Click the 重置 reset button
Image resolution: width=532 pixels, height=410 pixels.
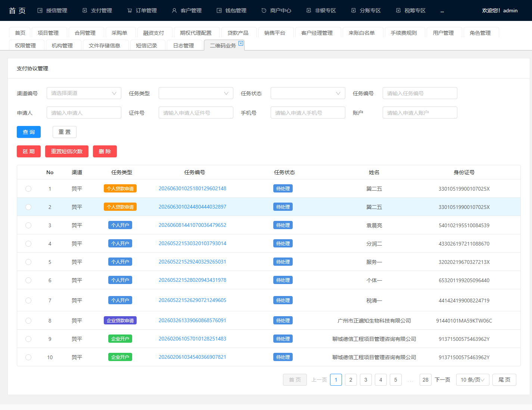coord(65,132)
